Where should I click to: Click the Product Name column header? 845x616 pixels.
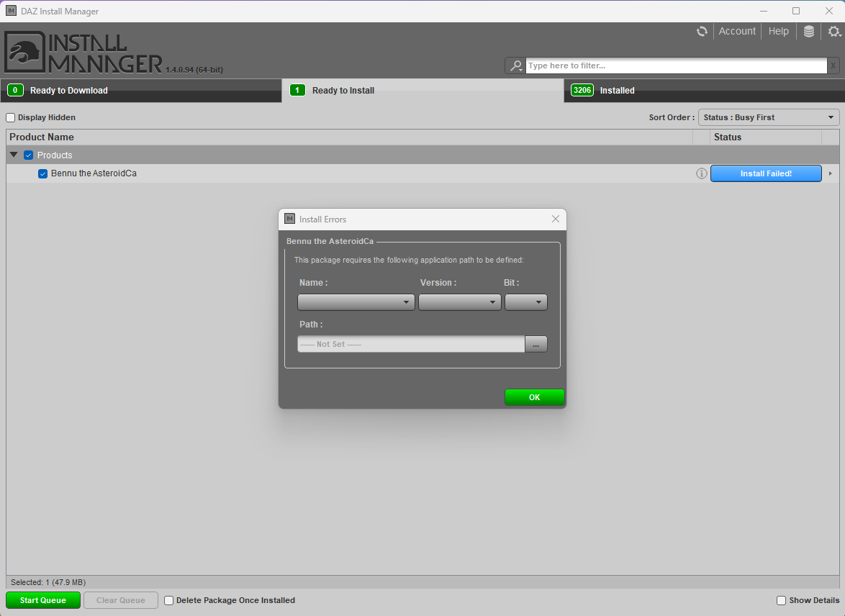tap(349, 137)
